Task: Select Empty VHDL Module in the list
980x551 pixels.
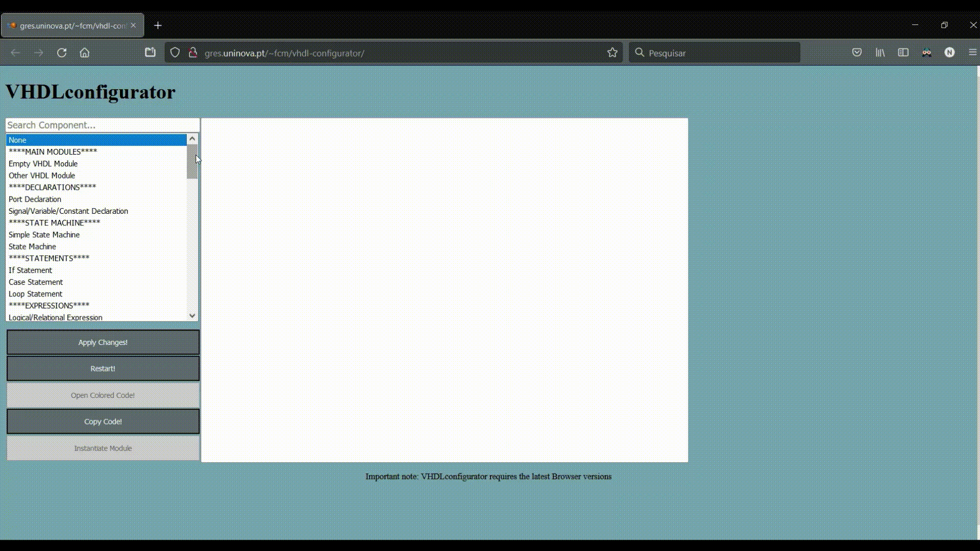Action: pos(43,164)
